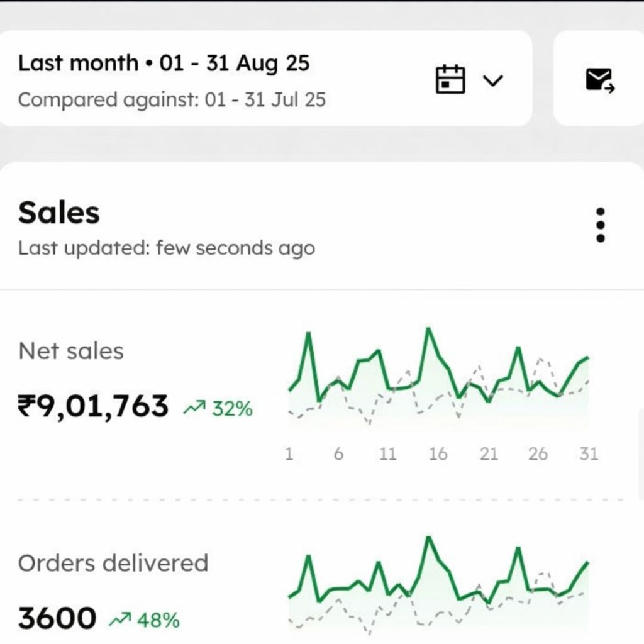Click day 6 on the Net sales axis
This screenshot has height=644, width=644.
pos(338,454)
